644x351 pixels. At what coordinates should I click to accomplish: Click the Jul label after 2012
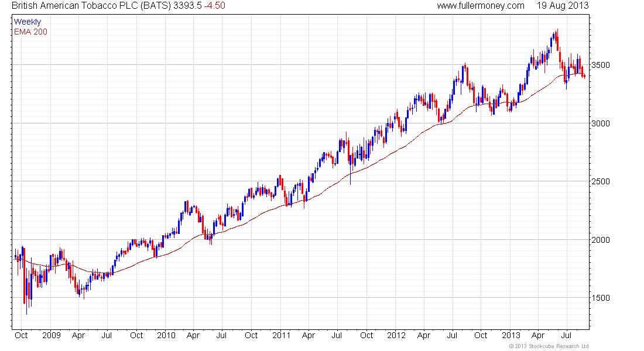click(x=452, y=335)
